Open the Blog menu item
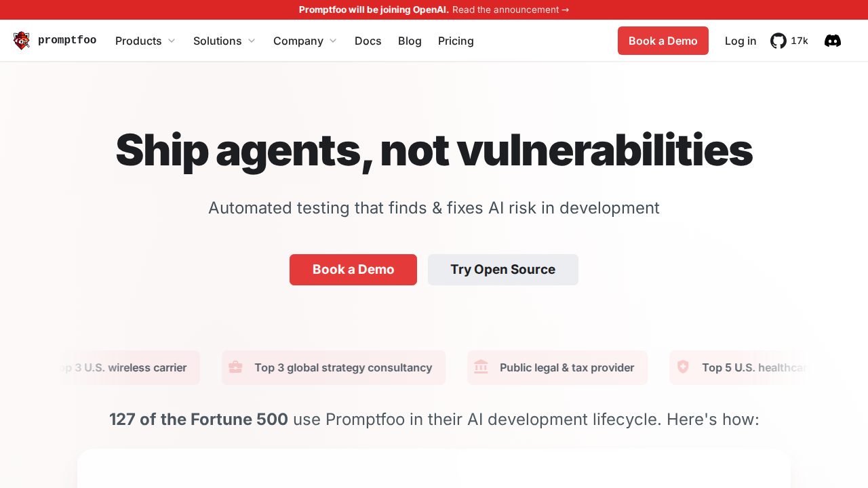This screenshot has height=488, width=868. tap(410, 41)
